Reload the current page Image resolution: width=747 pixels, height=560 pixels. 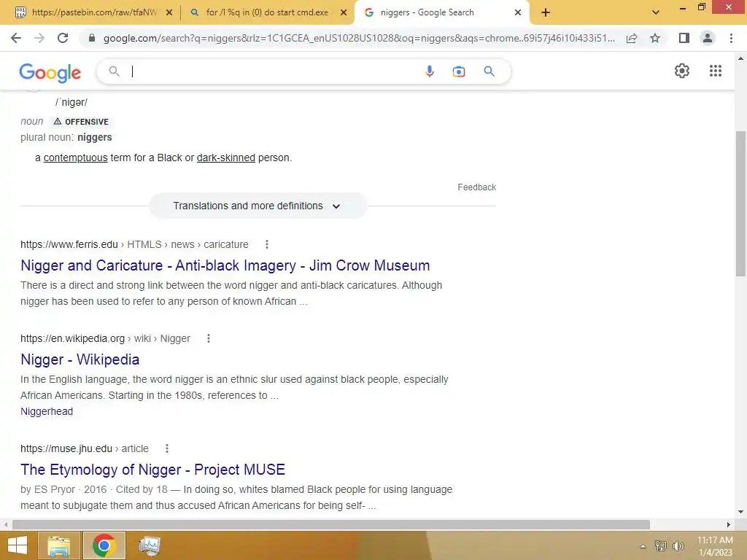point(63,38)
